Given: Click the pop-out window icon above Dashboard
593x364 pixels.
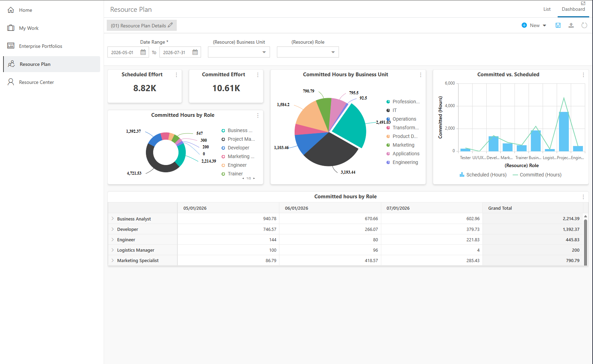Looking at the screenshot, I should [x=583, y=3].
